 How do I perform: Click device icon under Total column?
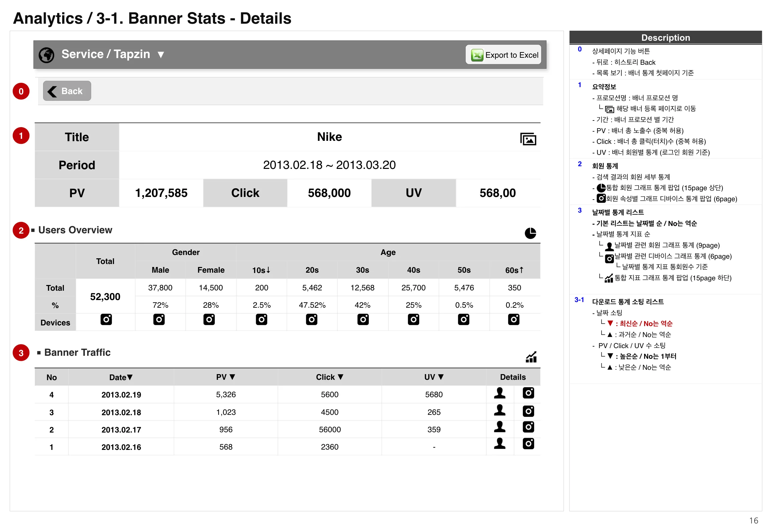pos(106,319)
